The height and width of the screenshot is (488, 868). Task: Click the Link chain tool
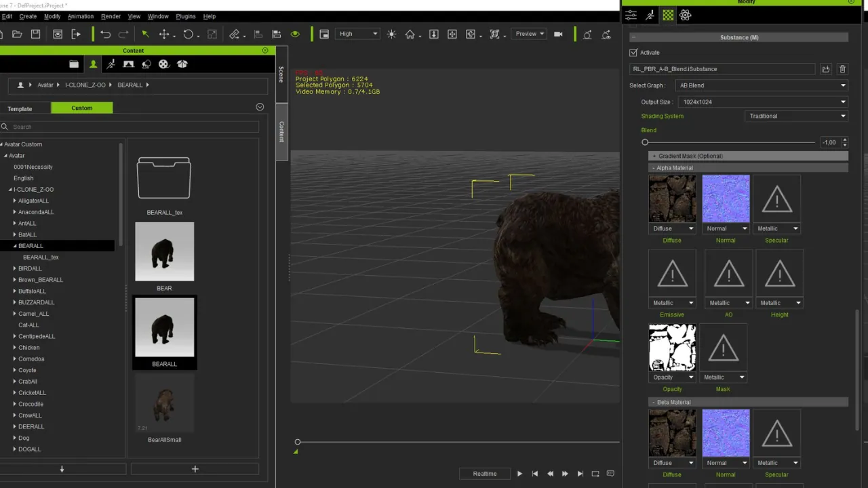tap(234, 34)
